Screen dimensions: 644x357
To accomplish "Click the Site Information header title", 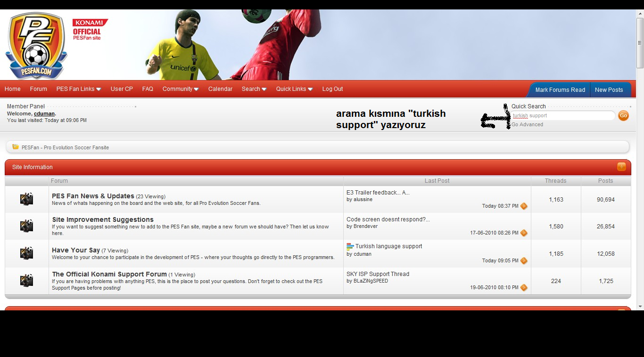I will [33, 167].
